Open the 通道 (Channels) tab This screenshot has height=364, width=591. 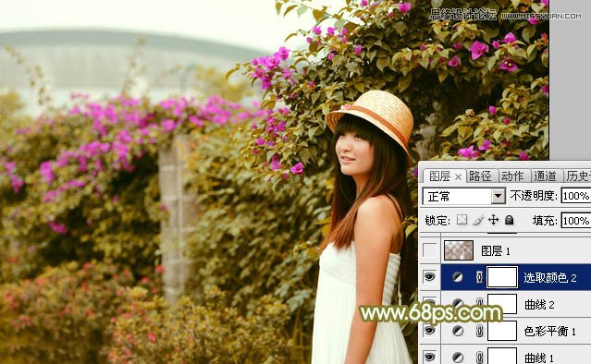[545, 176]
